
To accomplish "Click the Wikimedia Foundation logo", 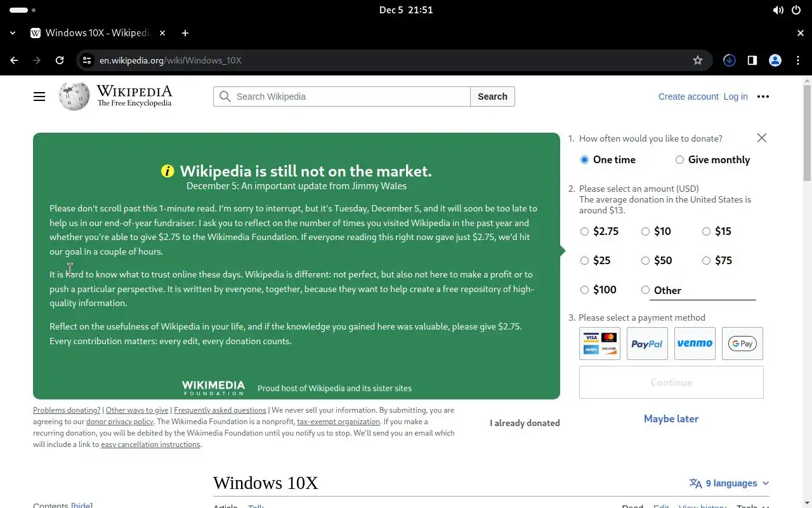I will pos(213,388).
